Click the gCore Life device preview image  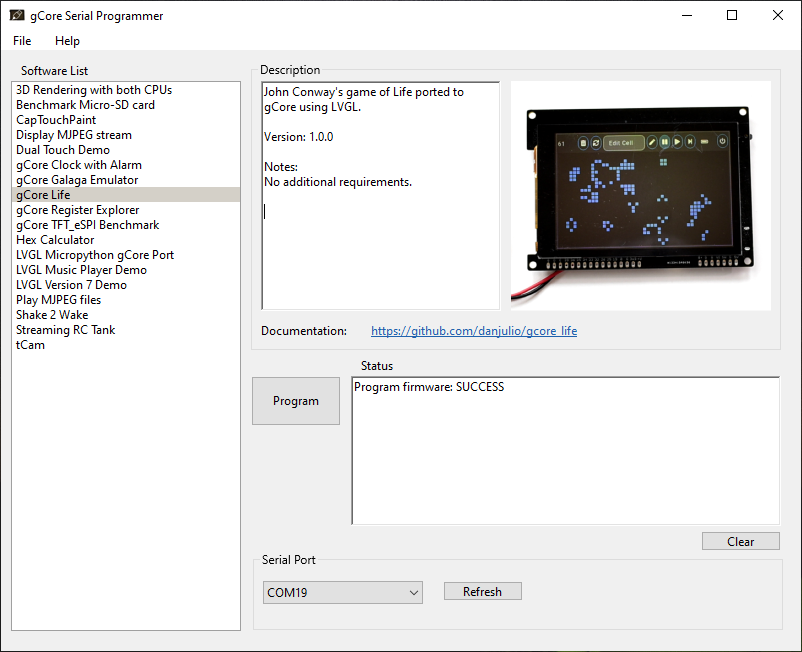click(x=640, y=195)
